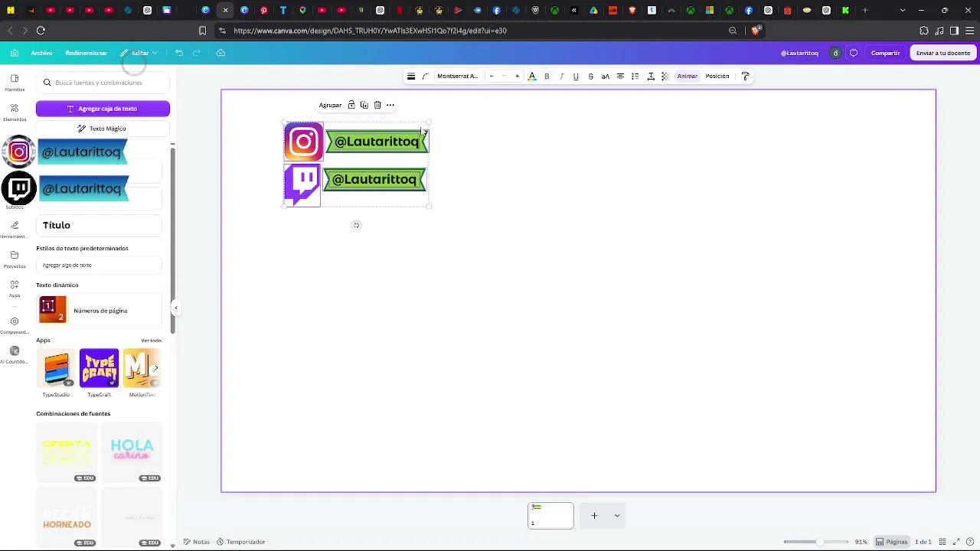Insert the Instagram @Lautarittoq preset
This screenshot has height=551, width=980.
pyautogui.click(x=64, y=152)
